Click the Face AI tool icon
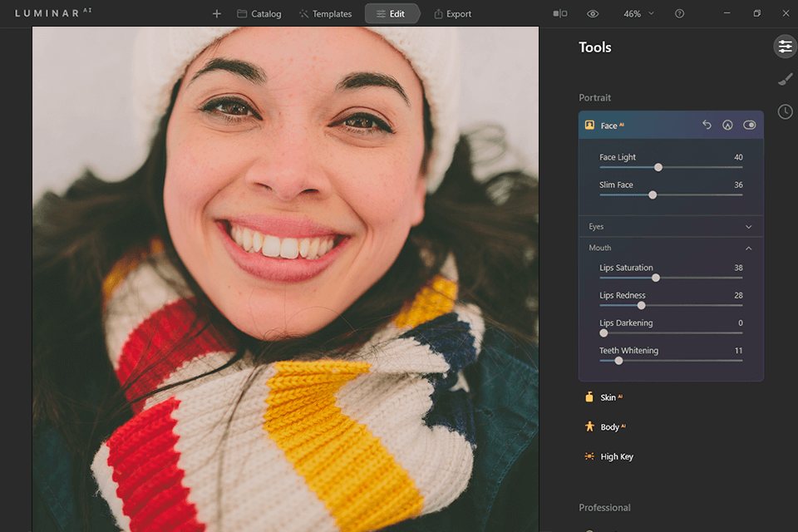The height and width of the screenshot is (532, 798). (x=589, y=126)
